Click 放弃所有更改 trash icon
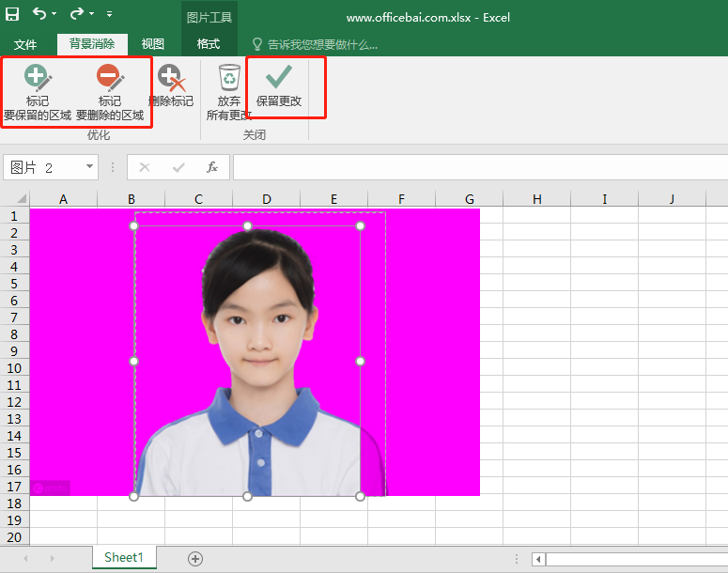This screenshot has width=728, height=573. click(229, 92)
